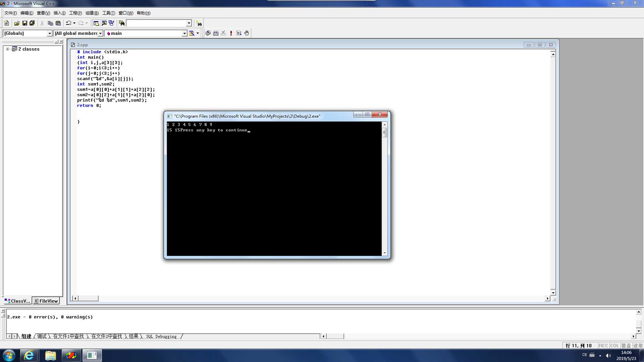
Task: Click the Undo arrow icon
Action: (x=68, y=23)
